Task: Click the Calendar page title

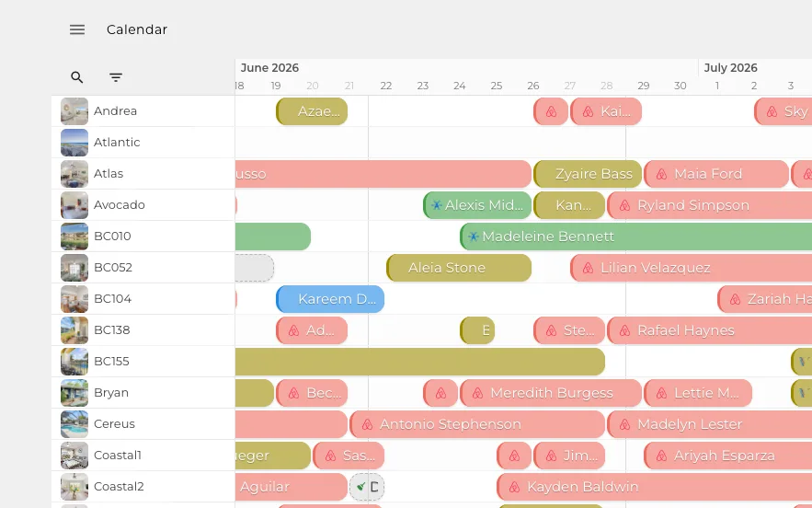Action: tap(137, 29)
